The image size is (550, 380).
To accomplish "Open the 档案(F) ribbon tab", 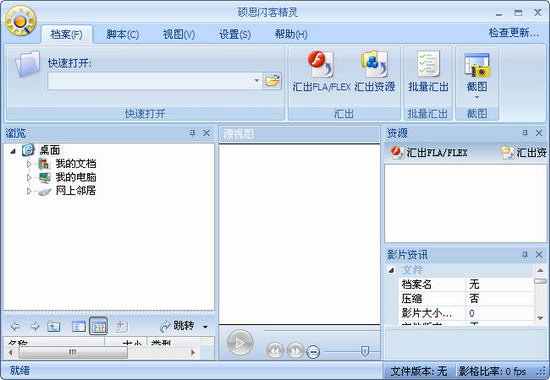I will coord(67,34).
